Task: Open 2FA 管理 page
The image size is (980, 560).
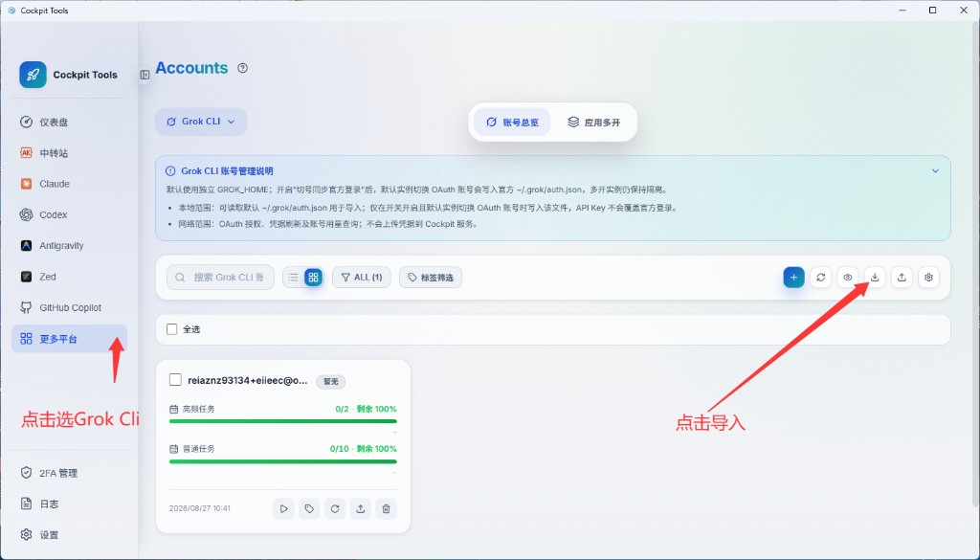Action: click(x=69, y=473)
